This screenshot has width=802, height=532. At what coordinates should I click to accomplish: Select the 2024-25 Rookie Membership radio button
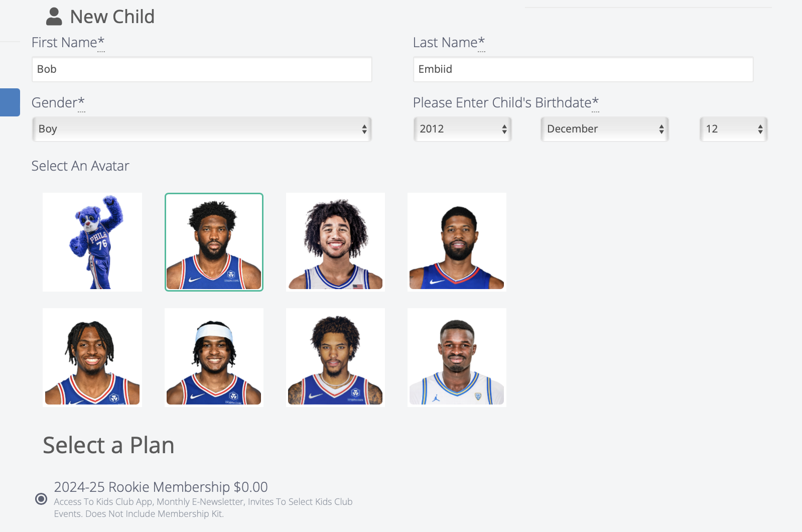click(x=41, y=499)
